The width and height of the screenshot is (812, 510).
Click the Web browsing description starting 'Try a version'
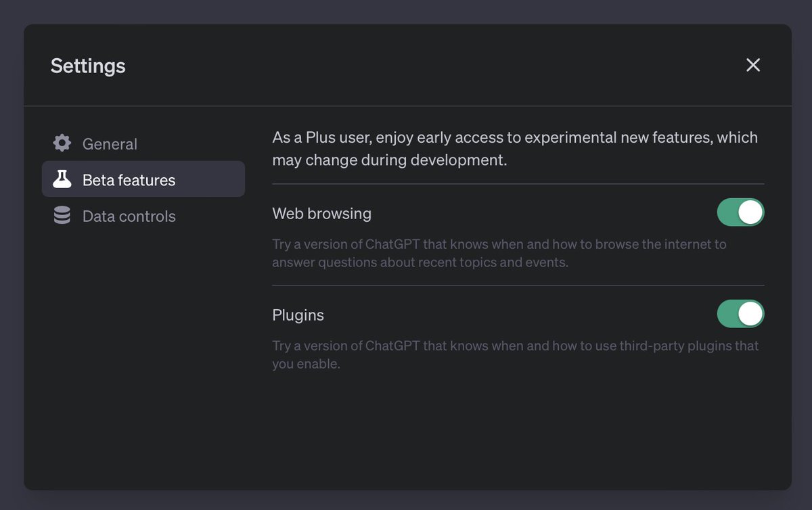499,253
